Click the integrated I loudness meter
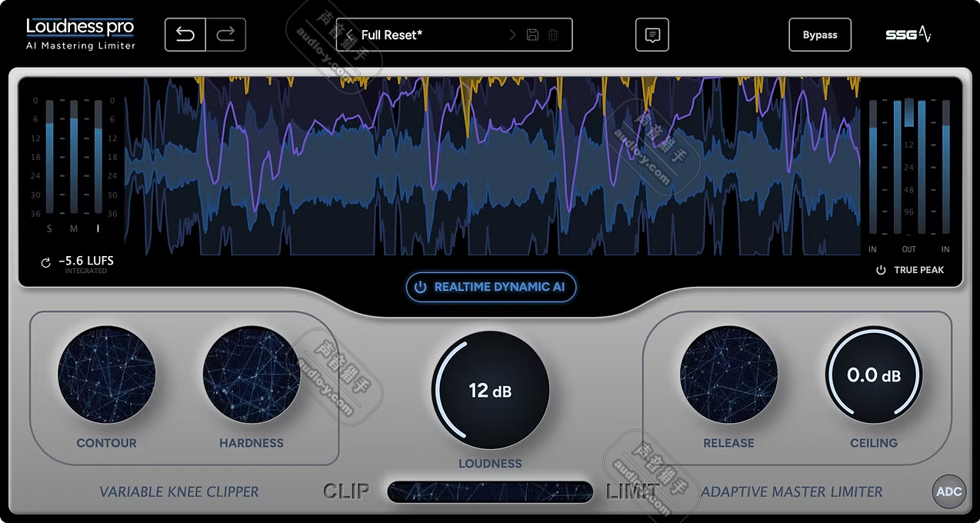The width and height of the screenshot is (980, 523). tap(98, 157)
